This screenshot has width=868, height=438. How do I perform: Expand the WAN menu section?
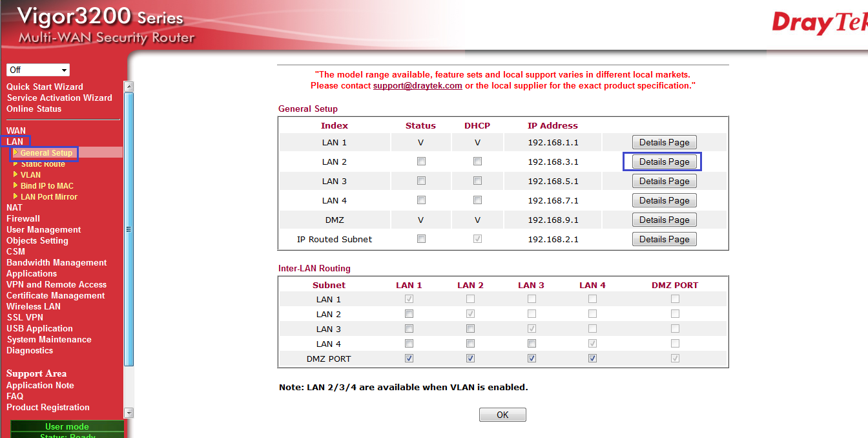(x=16, y=130)
